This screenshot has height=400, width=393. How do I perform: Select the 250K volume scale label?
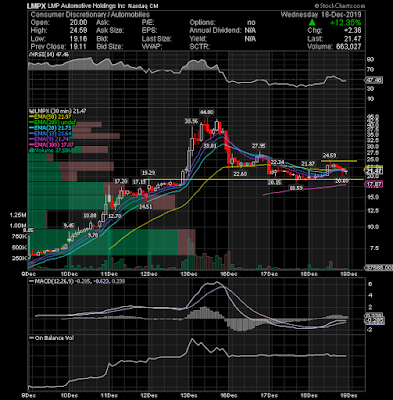tap(19, 258)
